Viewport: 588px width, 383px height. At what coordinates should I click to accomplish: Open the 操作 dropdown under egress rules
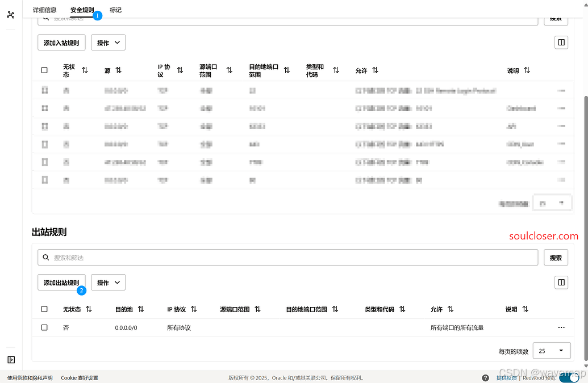click(x=108, y=283)
